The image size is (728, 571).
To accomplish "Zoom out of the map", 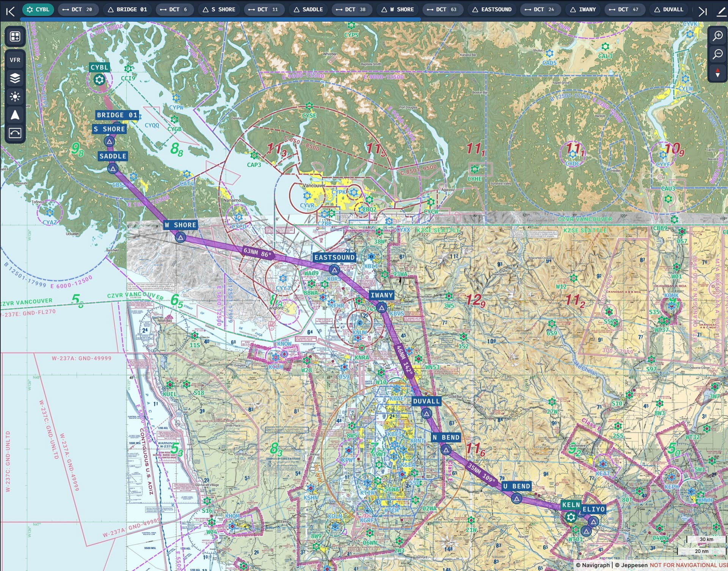I will (x=717, y=54).
